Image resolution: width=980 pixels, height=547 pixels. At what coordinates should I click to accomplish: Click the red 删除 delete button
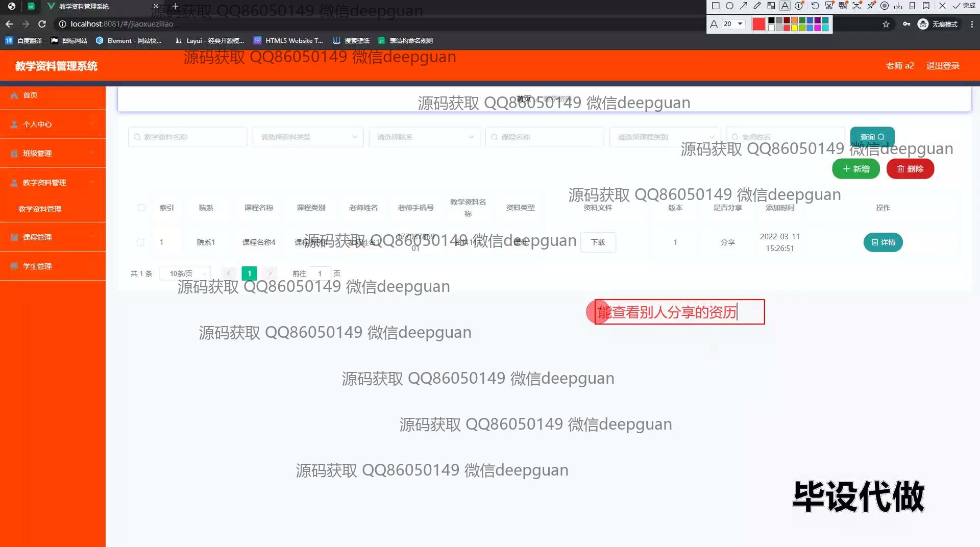[x=910, y=169]
